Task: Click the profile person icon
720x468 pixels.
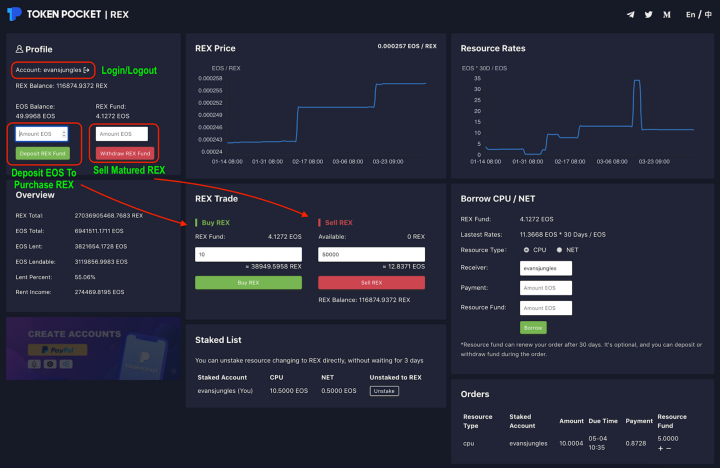Action: click(x=19, y=49)
